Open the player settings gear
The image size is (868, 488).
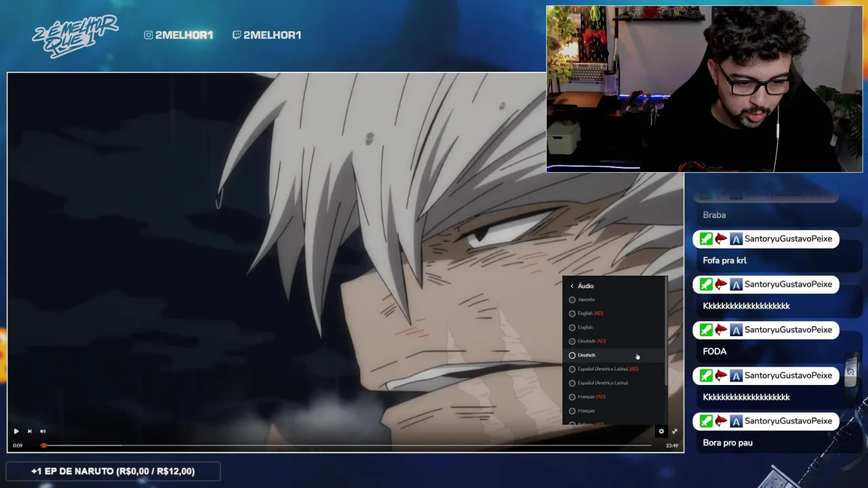661,431
